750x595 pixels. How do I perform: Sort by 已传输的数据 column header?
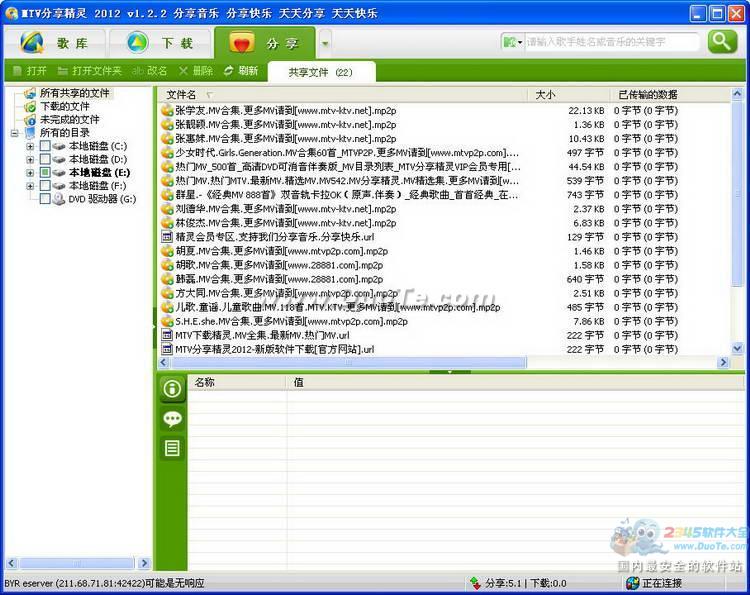[671, 95]
